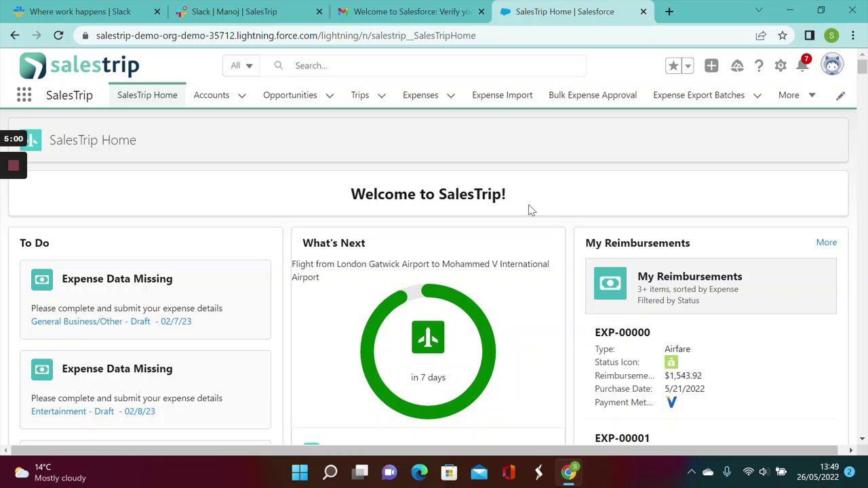Click the green status icon for EXP-00000

[671, 363]
